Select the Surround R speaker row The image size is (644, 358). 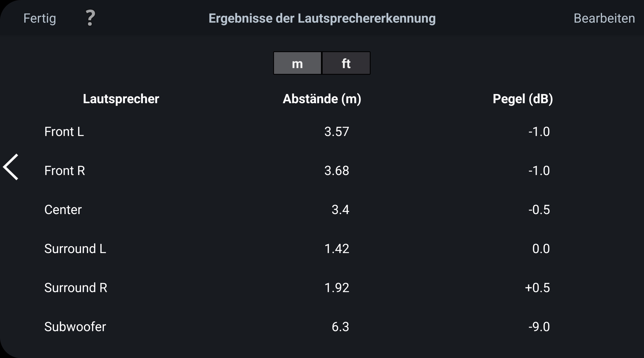pyautogui.click(x=76, y=288)
